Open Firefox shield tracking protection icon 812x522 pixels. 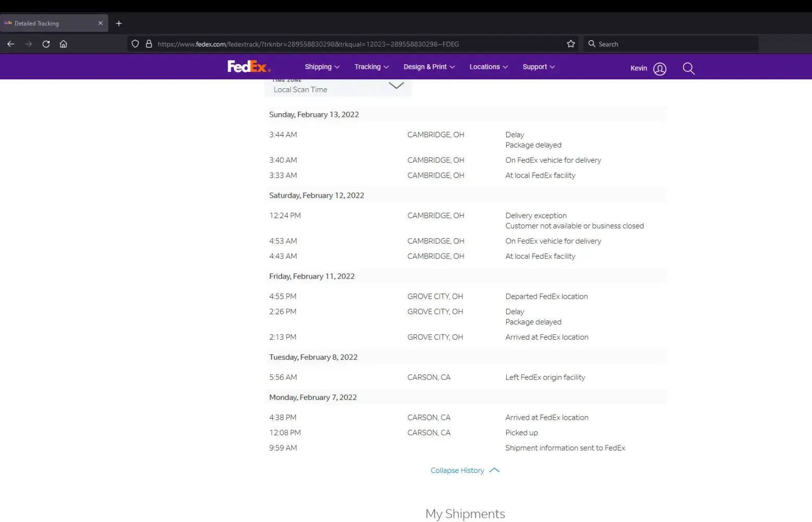pyautogui.click(x=135, y=44)
